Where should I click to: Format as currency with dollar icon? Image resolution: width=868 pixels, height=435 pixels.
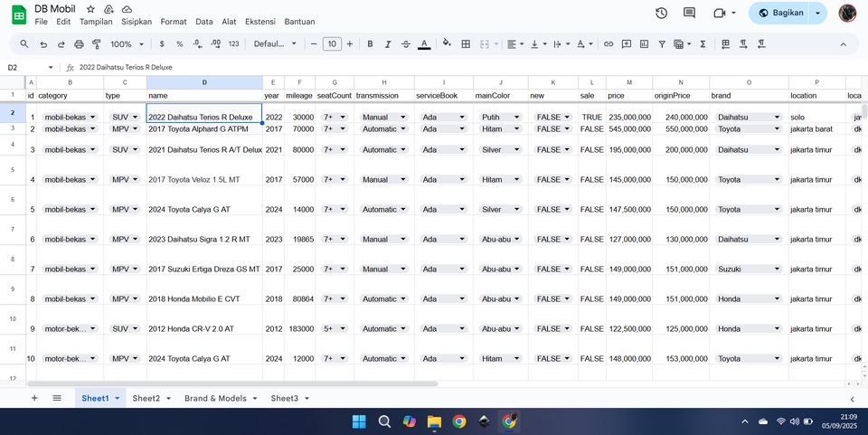tap(162, 44)
